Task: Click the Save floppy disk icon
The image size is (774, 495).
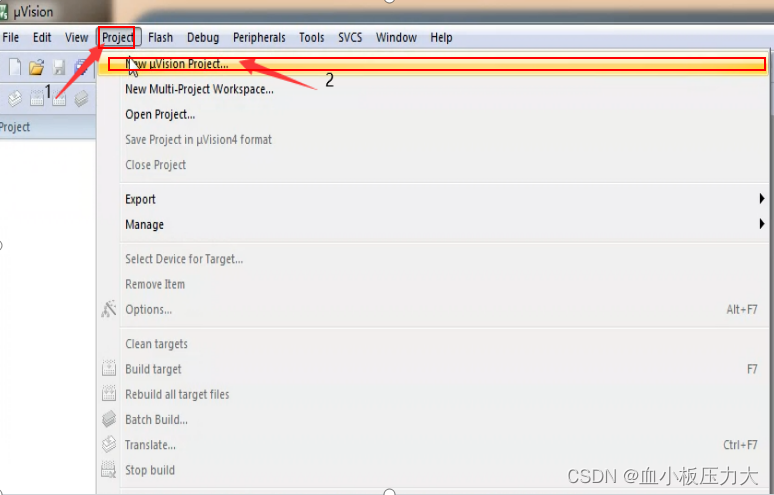Action: (x=59, y=67)
